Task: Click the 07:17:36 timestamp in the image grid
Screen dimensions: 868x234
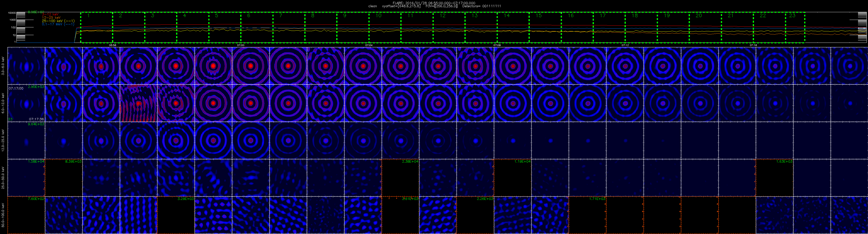Action: 36,119
